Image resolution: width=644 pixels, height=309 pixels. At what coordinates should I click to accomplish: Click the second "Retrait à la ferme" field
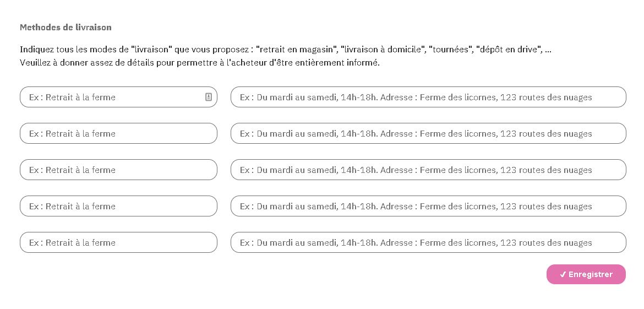point(118,133)
